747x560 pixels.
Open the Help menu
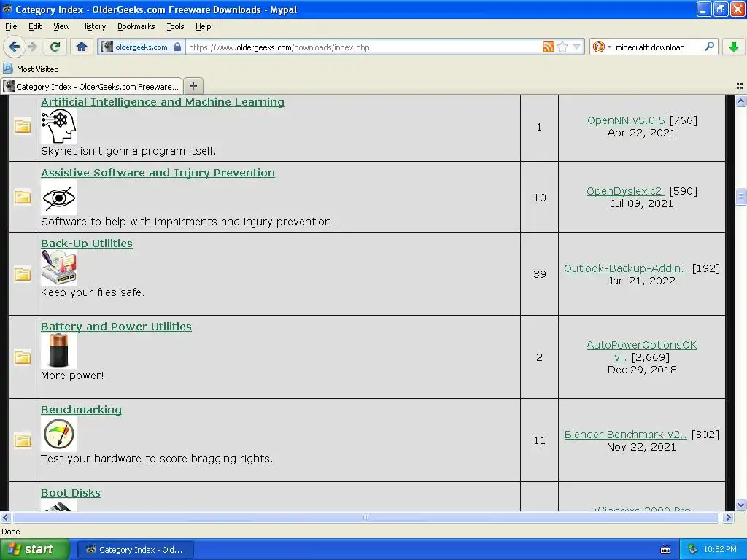(203, 26)
